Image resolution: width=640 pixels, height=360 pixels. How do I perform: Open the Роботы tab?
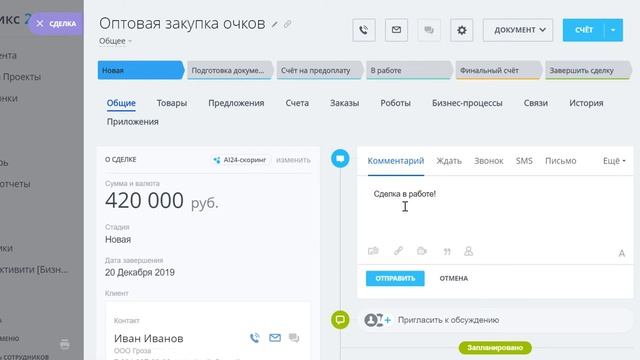(396, 103)
